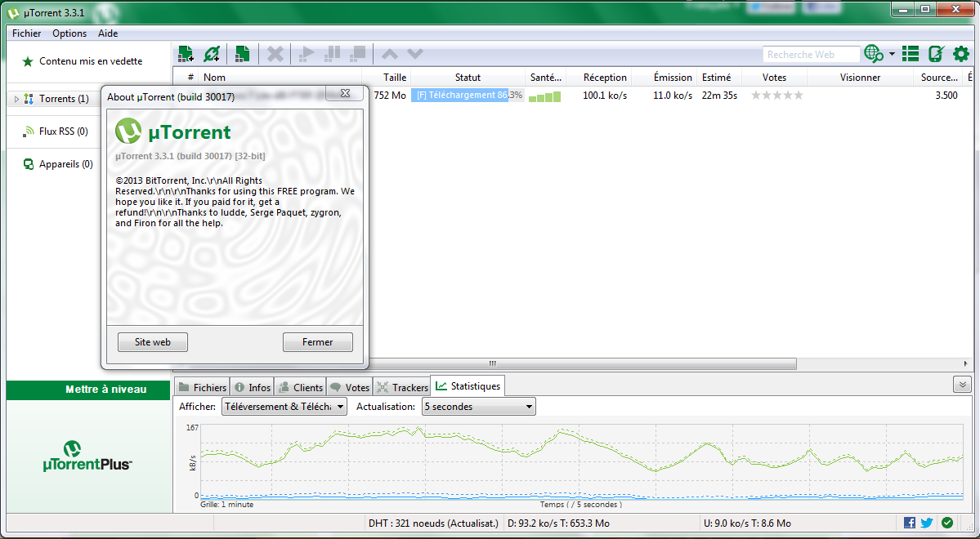Open Site web from About dialog
This screenshot has width=980, height=539.
click(152, 341)
